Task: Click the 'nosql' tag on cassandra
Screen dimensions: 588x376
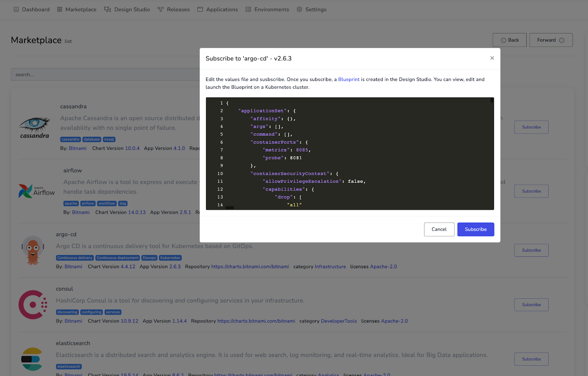Action: click(x=109, y=139)
